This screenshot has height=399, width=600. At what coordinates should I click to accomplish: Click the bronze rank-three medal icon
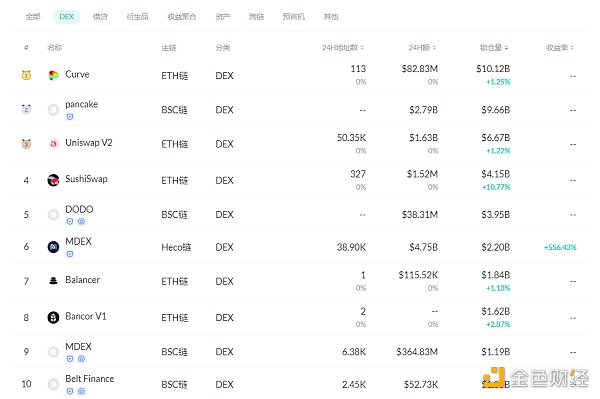pos(26,144)
